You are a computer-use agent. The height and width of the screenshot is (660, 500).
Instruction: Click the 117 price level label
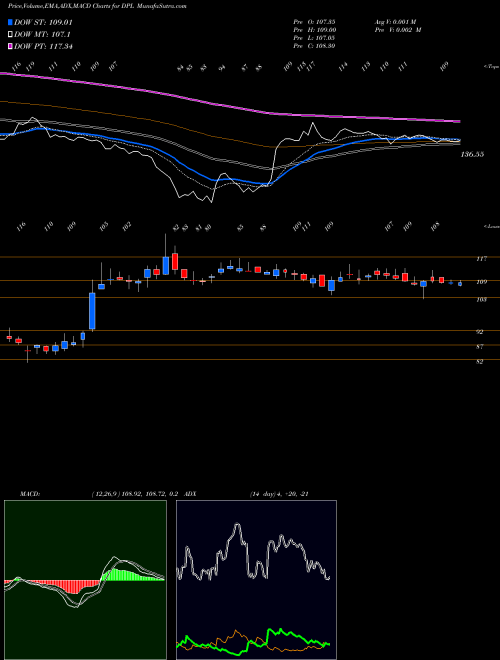(481, 259)
